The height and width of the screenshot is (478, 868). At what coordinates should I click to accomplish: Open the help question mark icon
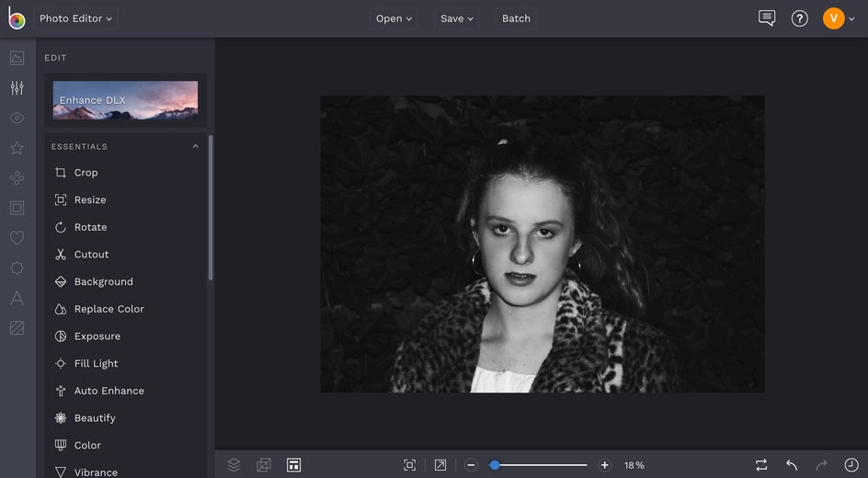[x=799, y=18]
